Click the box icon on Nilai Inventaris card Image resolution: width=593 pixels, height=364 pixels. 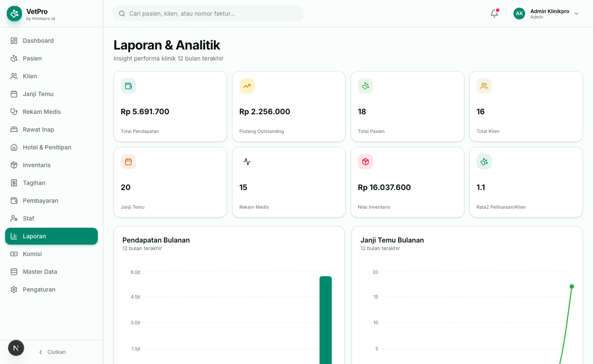coord(366,162)
